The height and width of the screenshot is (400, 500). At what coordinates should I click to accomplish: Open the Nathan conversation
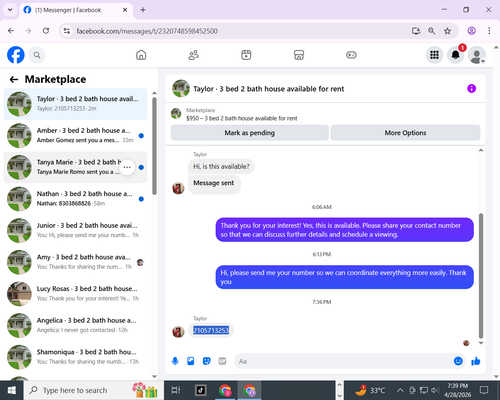point(75,199)
